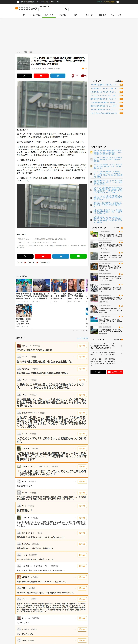Click それな on thousand's comment
Viewport: 138px width, 644px height.
pos(82,618)
